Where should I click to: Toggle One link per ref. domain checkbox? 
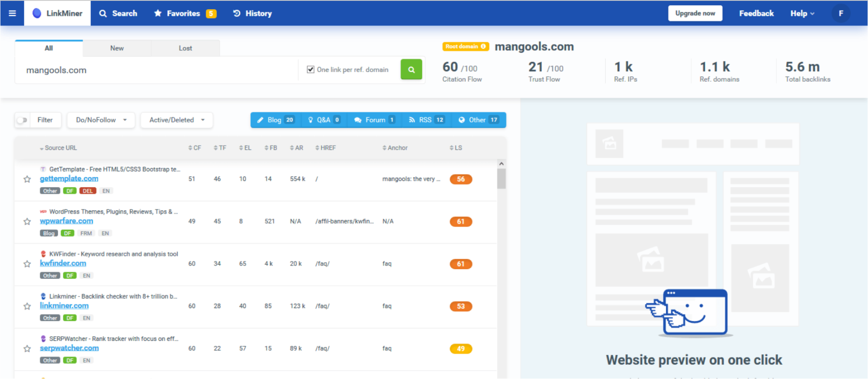point(310,70)
